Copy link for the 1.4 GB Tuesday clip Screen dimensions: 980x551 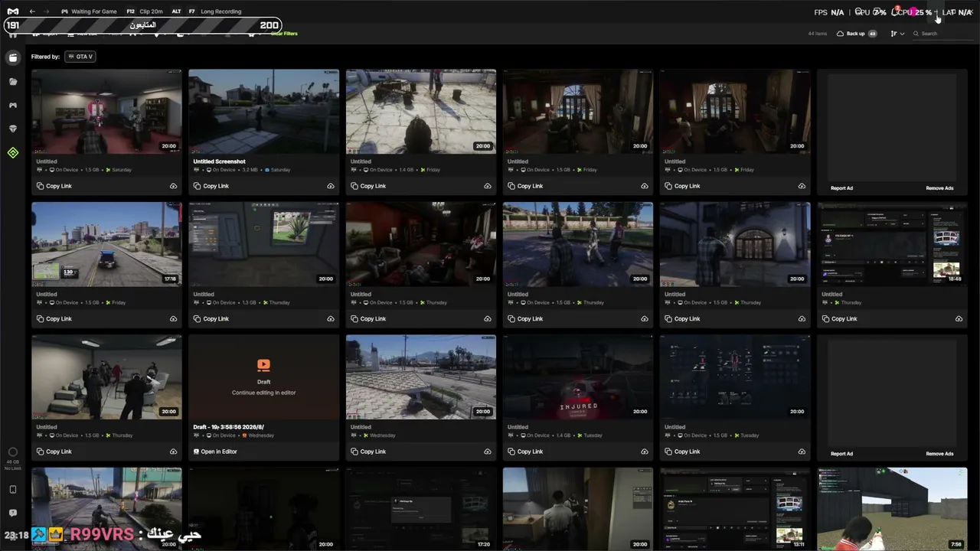point(524,452)
